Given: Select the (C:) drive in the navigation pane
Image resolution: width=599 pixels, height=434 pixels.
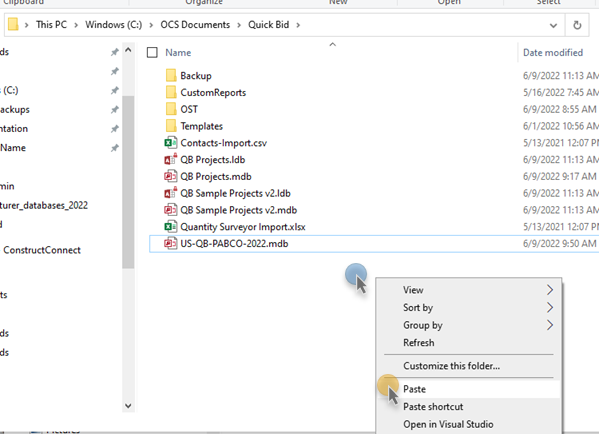Looking at the screenshot, I should pos(9,91).
